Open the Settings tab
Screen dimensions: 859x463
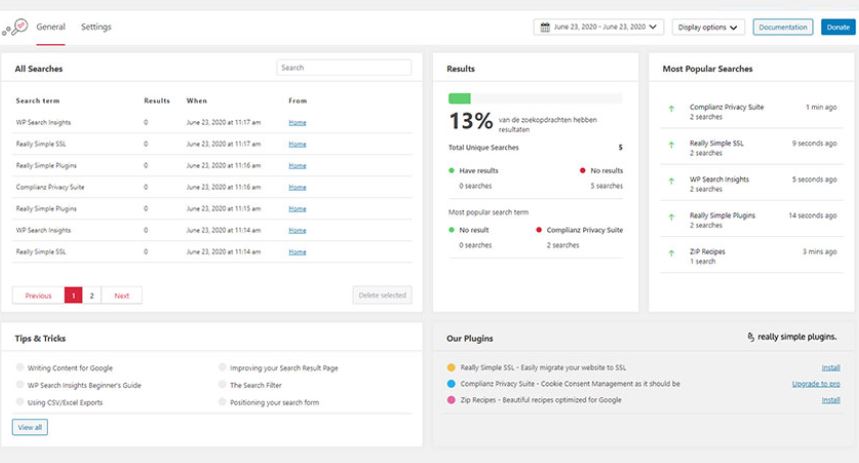[96, 27]
